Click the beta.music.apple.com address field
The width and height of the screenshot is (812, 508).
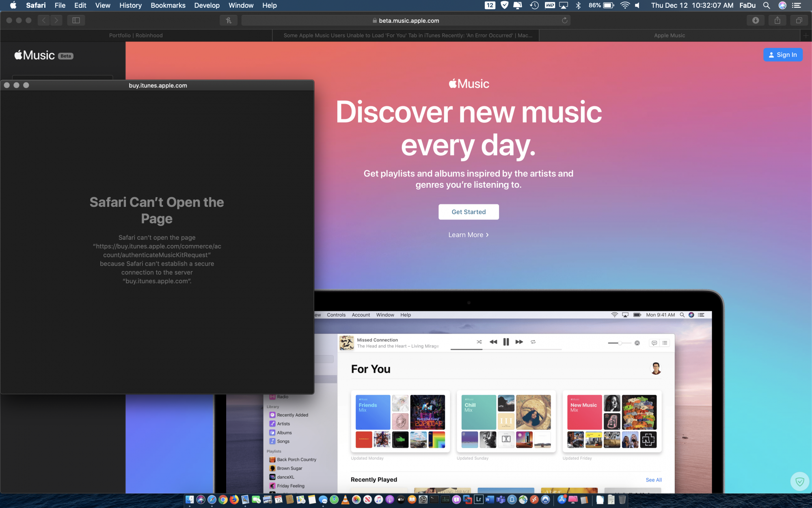point(406,20)
